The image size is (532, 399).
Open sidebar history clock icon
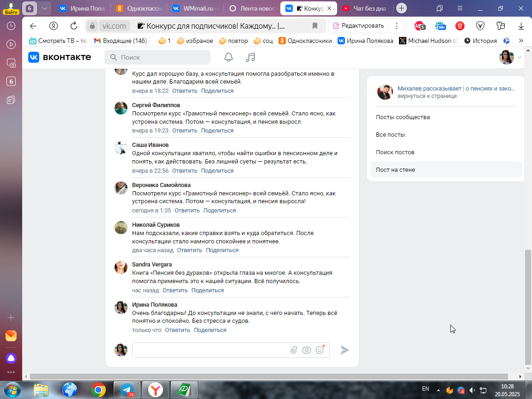11,26
